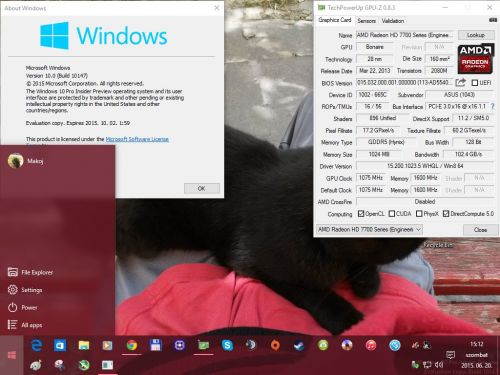Click the All apps list icon in Start menu

13,325
